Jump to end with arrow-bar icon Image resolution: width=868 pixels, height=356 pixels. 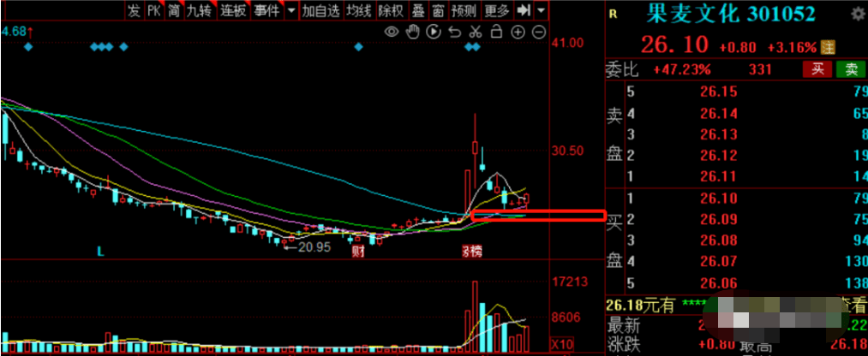[524, 10]
